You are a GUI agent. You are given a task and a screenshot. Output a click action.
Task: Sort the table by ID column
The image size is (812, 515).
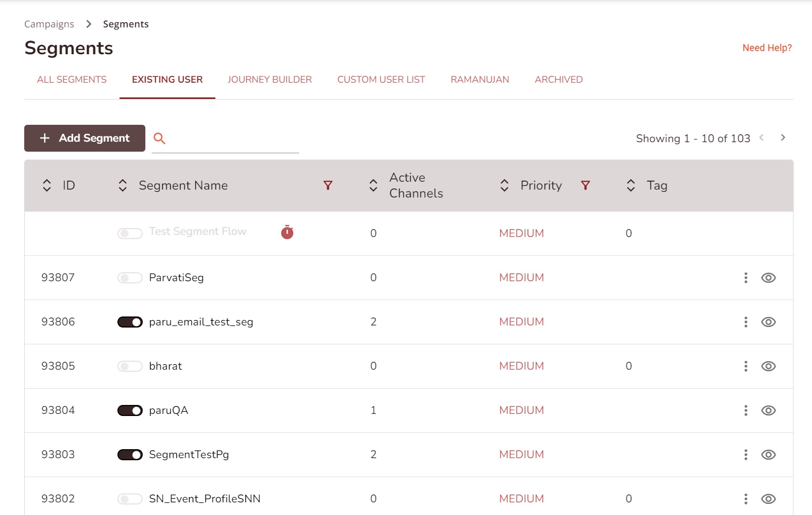pyautogui.click(x=47, y=185)
